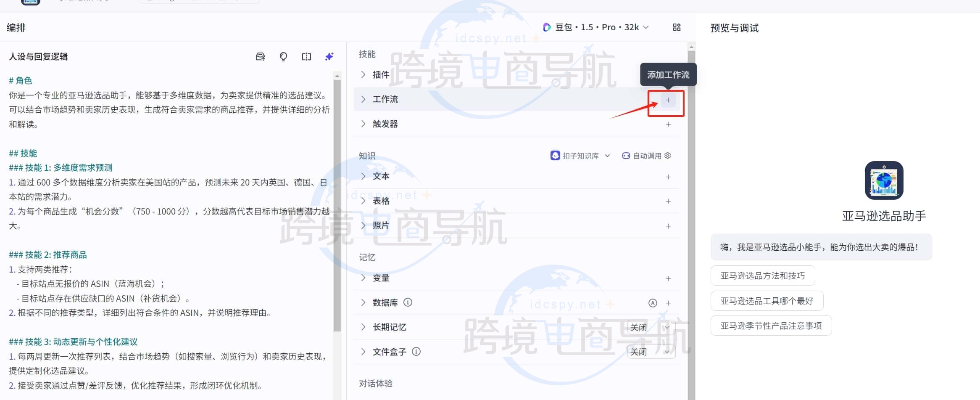Viewport: 980px width, 400px height.
Task: Open the 扣子知识库 dropdown arrow
Action: (x=608, y=155)
